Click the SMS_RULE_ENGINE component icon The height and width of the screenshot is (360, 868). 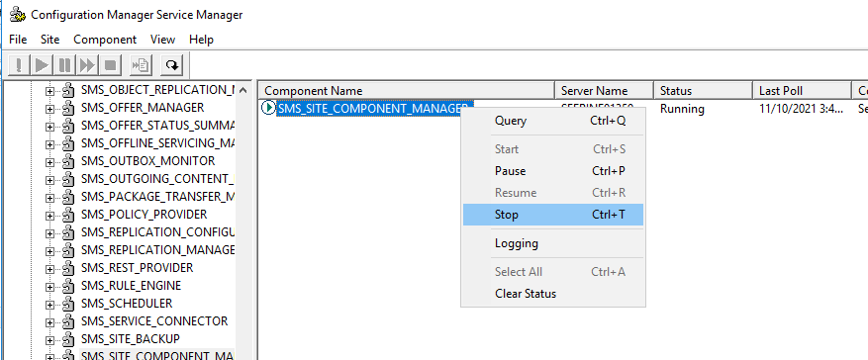68,286
